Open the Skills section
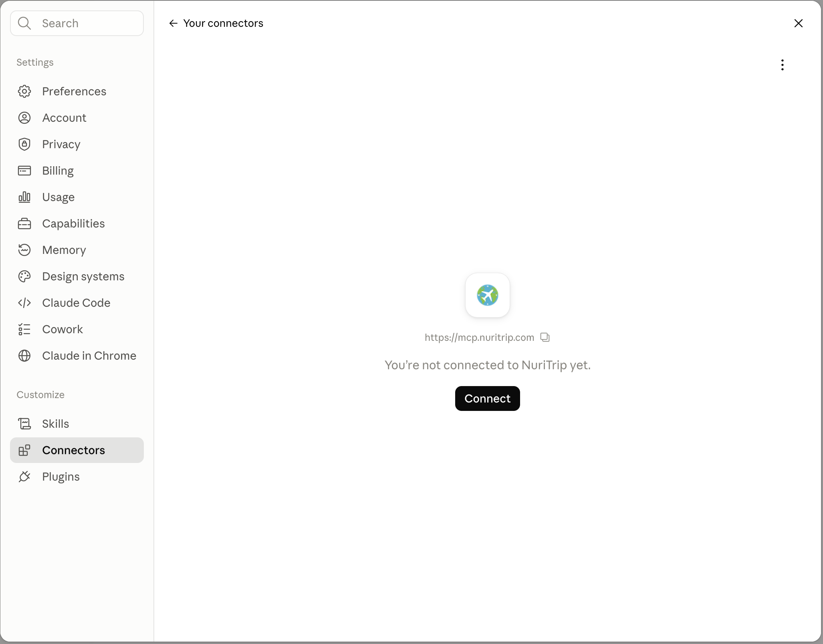Screen dimensions: 823x644 click(77, 424)
